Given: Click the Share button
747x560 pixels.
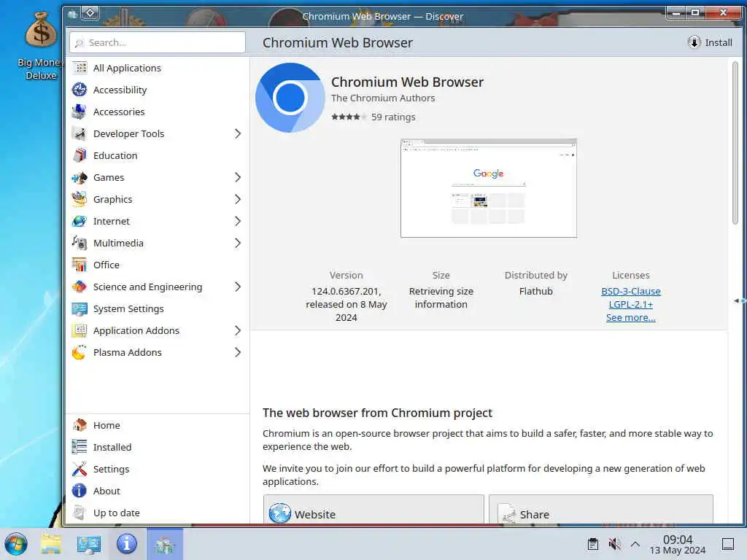Looking at the screenshot, I should [601, 511].
